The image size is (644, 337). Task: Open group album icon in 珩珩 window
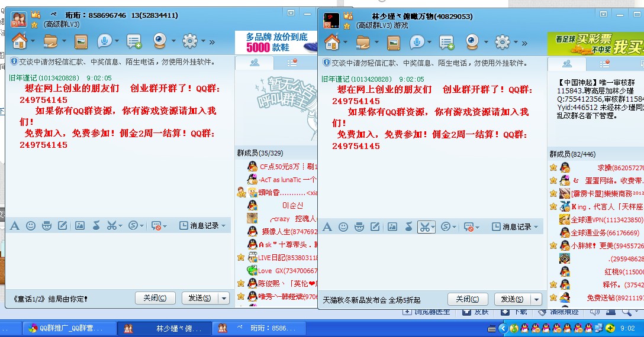coord(81,41)
